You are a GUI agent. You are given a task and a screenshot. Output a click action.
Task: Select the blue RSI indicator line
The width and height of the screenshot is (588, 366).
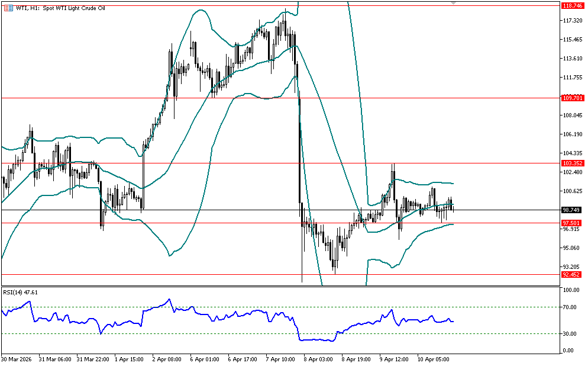[237, 314]
